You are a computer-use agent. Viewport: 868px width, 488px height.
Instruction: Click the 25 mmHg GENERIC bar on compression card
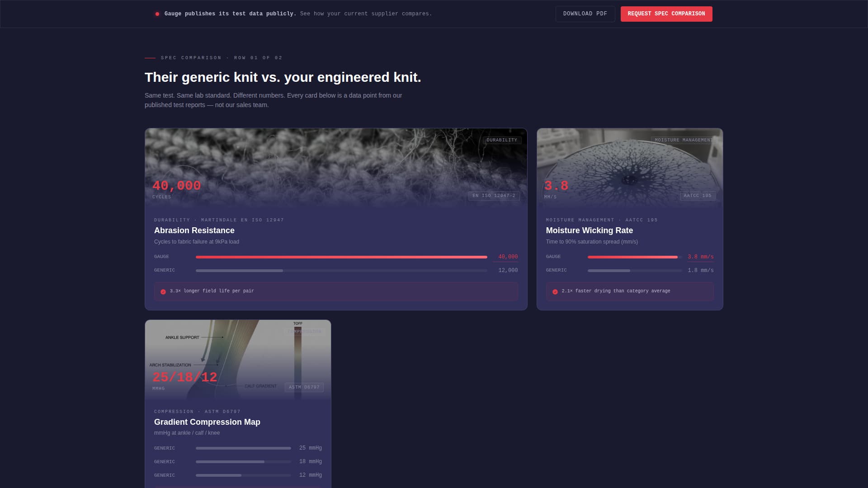pyautogui.click(x=243, y=448)
